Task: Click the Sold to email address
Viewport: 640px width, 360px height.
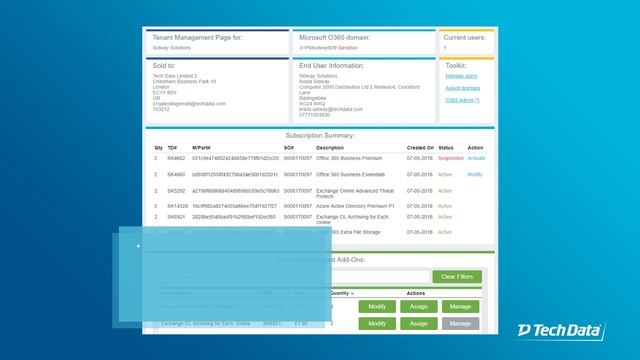Action: click(189, 104)
